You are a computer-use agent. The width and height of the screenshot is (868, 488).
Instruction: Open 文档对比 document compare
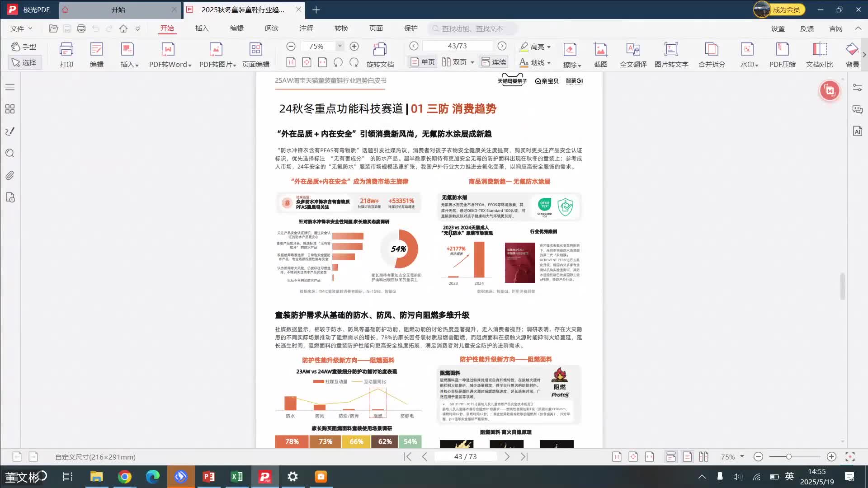[821, 54]
